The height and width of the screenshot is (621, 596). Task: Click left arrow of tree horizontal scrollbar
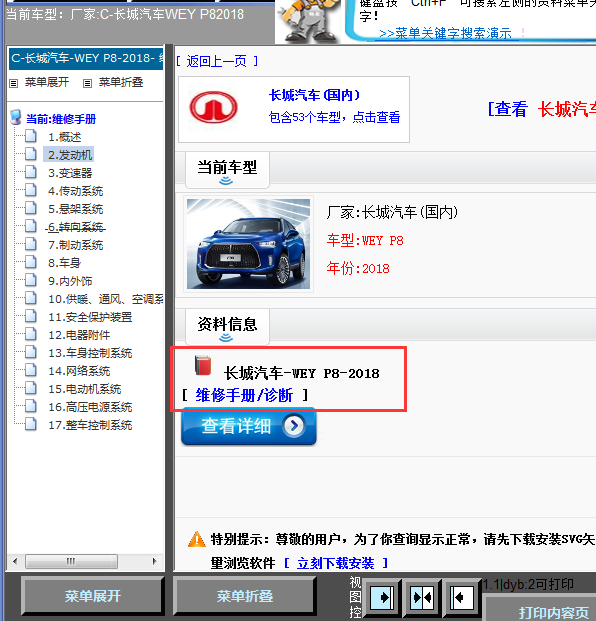[15, 561]
